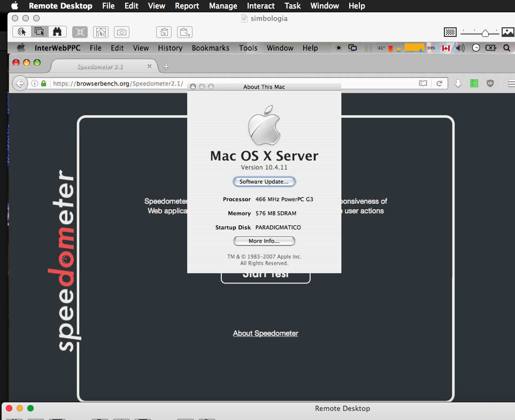Viewport: 515px width, 420px height.
Task: Select the Control mode cursor icon
Action: coord(22,32)
